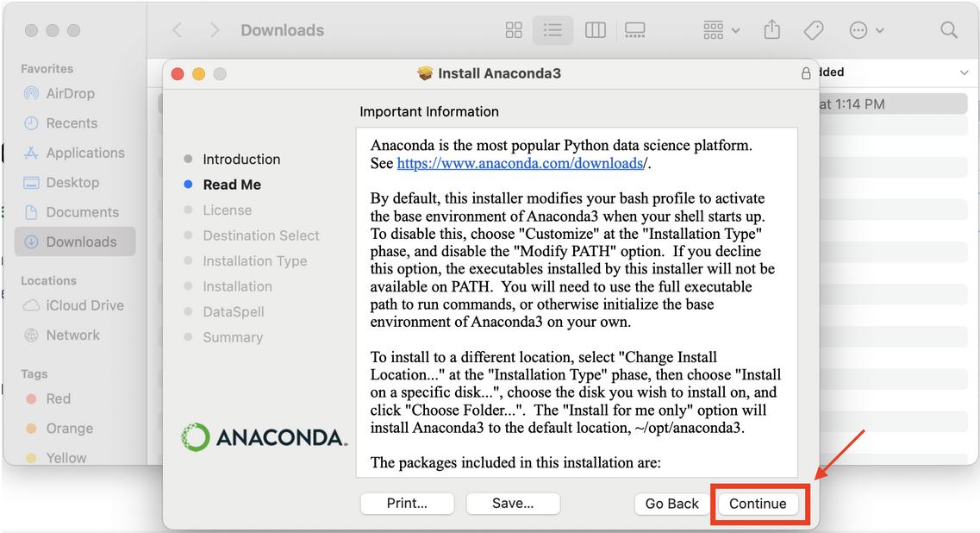Open the anaconda.com downloads link

[x=521, y=163]
